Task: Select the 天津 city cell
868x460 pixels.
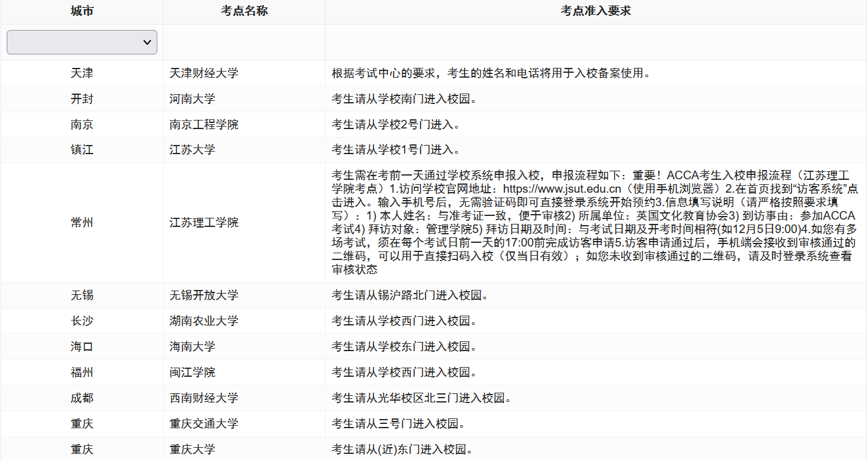Action: (82, 73)
